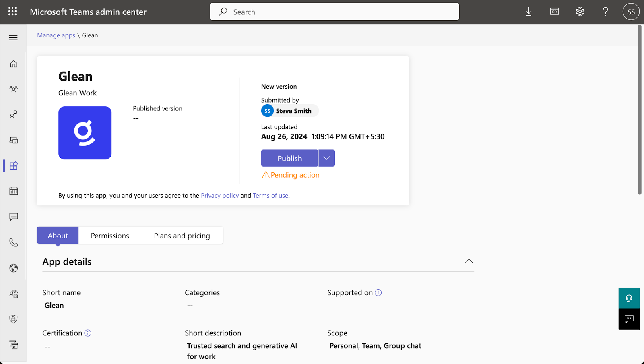
Task: Open feedback chat widget
Action: tap(629, 319)
